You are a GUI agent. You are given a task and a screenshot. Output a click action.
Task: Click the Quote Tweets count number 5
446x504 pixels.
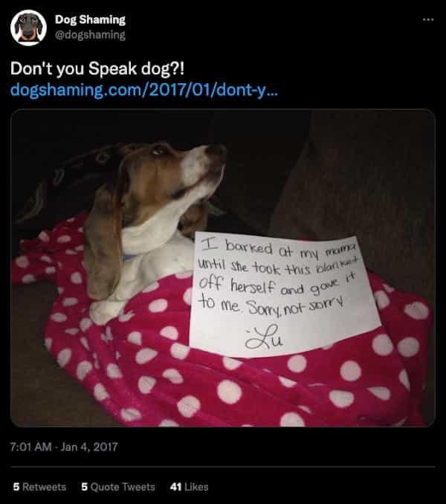click(x=84, y=487)
